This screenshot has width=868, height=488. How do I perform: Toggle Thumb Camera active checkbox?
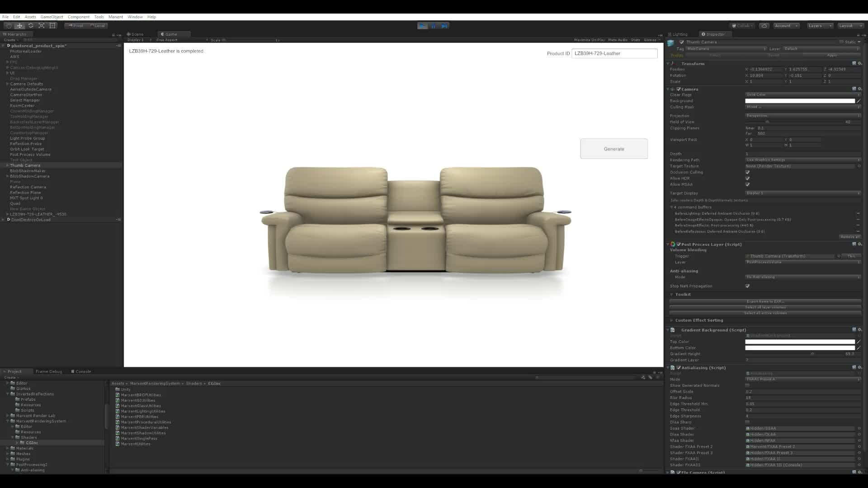tap(682, 42)
